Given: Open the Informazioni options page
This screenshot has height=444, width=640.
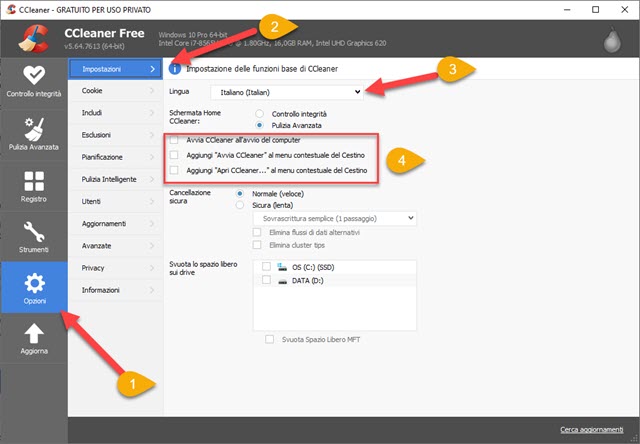Looking at the screenshot, I should click(x=116, y=290).
